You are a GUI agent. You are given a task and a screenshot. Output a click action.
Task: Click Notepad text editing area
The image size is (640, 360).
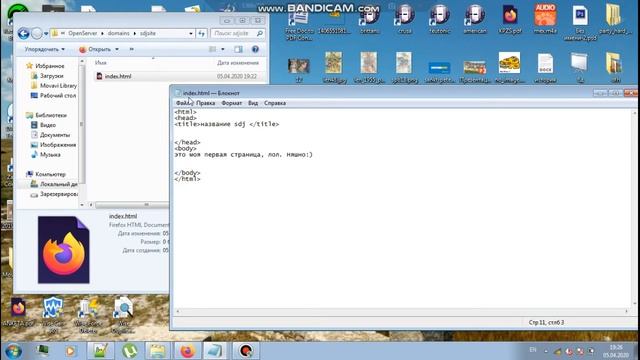click(402, 208)
